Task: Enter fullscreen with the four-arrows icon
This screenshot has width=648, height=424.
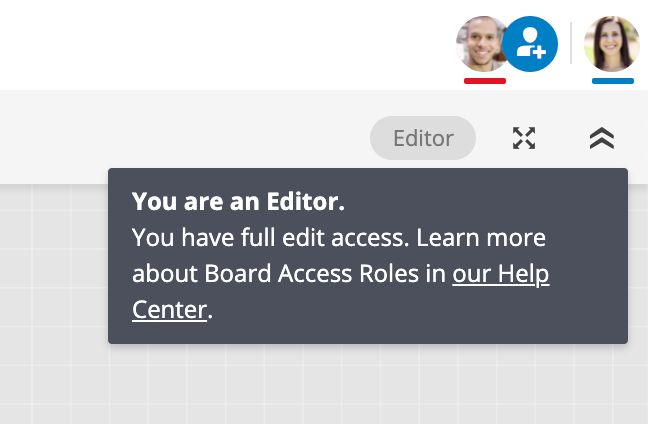Action: 524,138
